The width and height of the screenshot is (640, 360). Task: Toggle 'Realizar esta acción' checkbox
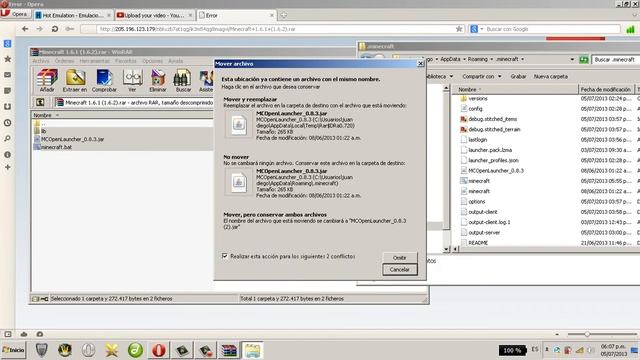pyautogui.click(x=224, y=256)
